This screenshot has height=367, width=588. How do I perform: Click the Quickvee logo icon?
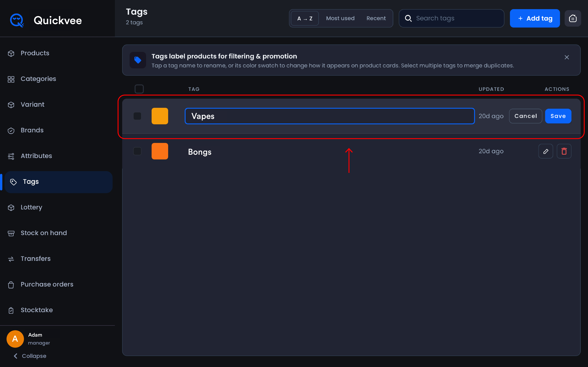pyautogui.click(x=17, y=20)
